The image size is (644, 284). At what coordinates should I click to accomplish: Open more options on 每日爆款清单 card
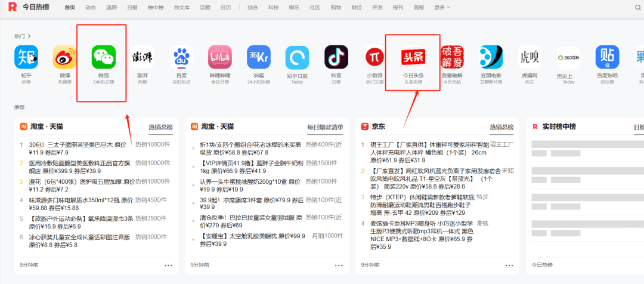339,265
